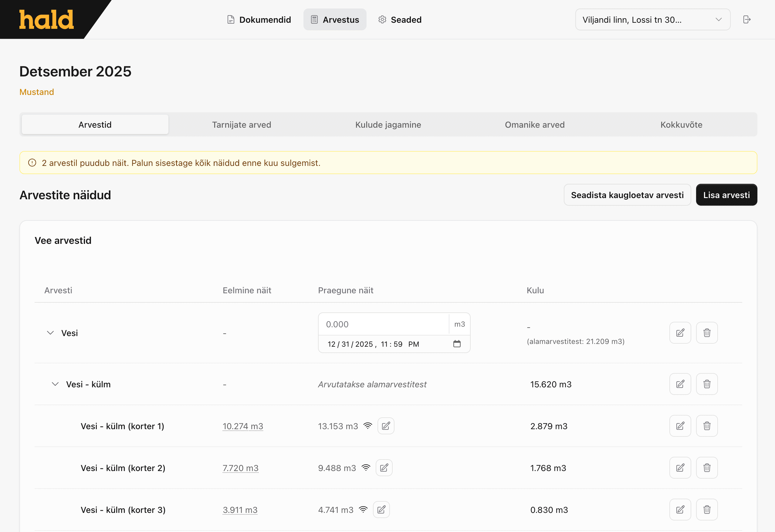
Task: Edit the Vesi meter settings
Action: [680, 333]
